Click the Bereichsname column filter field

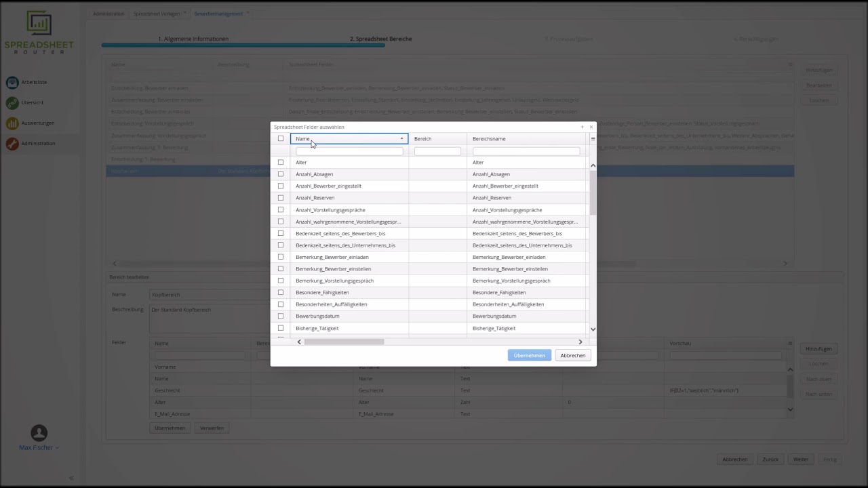coord(526,151)
